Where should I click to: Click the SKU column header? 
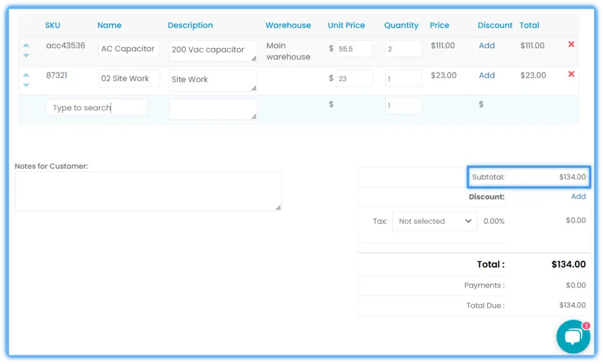[x=52, y=25]
